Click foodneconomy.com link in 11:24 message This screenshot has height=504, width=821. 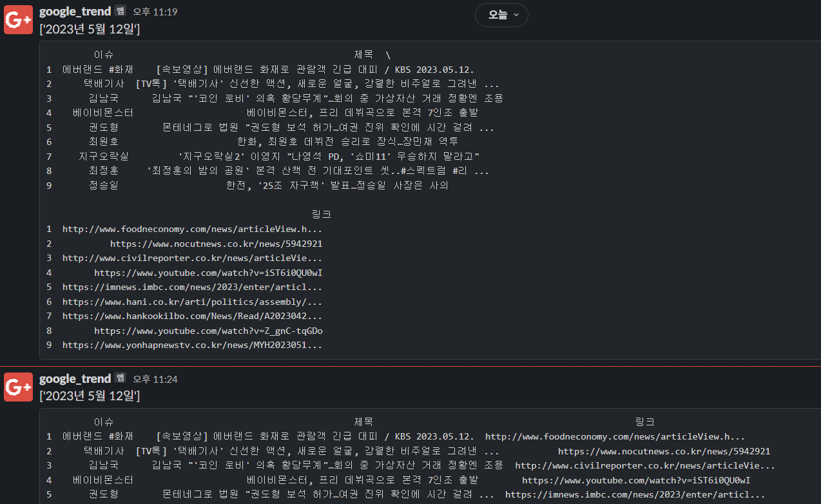point(615,436)
